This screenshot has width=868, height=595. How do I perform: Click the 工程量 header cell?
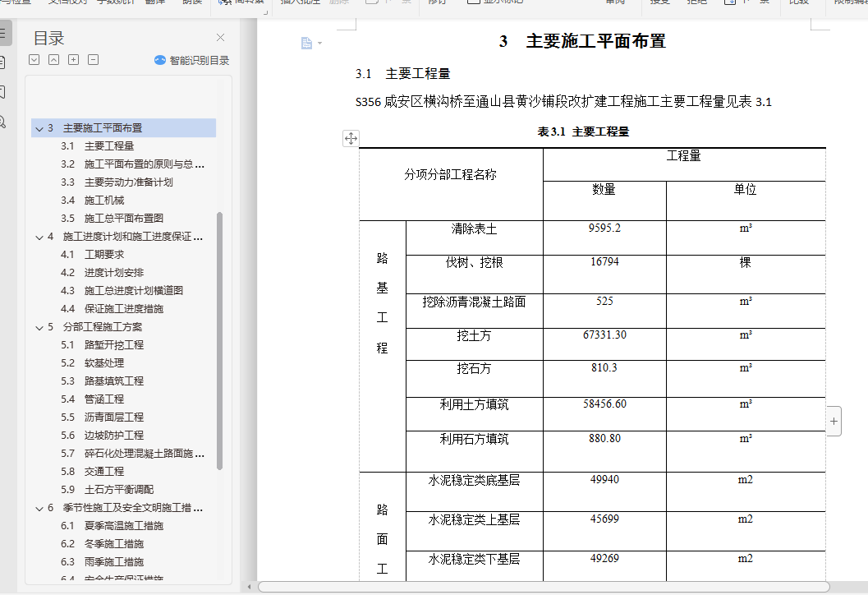tap(684, 164)
